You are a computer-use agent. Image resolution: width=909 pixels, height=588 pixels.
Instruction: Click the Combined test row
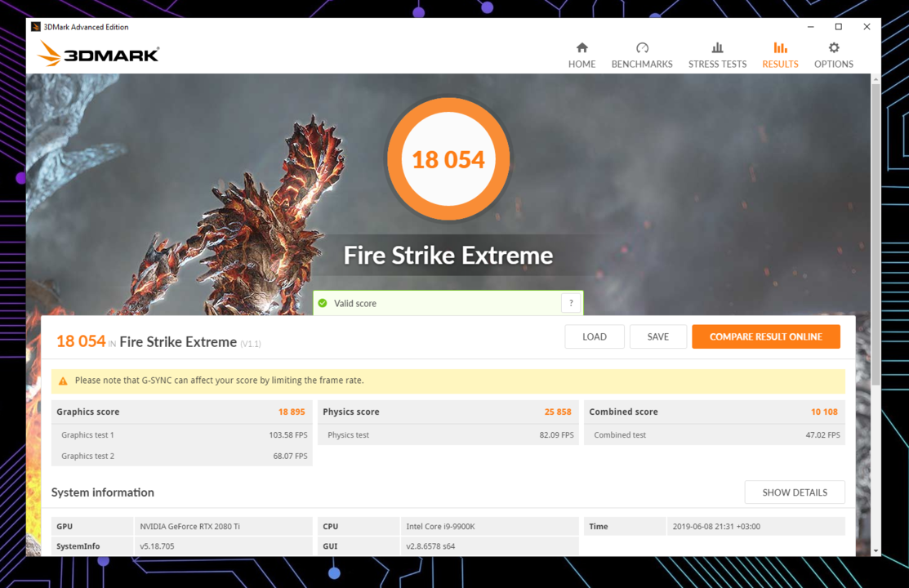click(714, 435)
